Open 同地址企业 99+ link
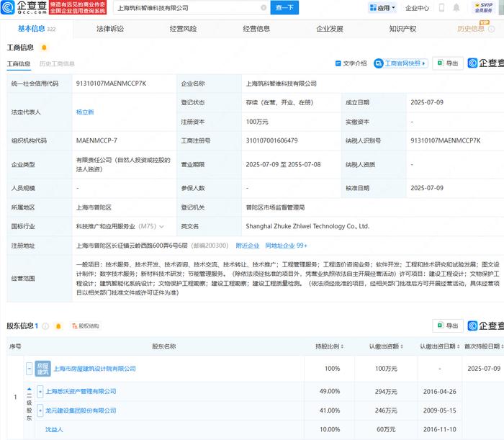 click(x=286, y=246)
